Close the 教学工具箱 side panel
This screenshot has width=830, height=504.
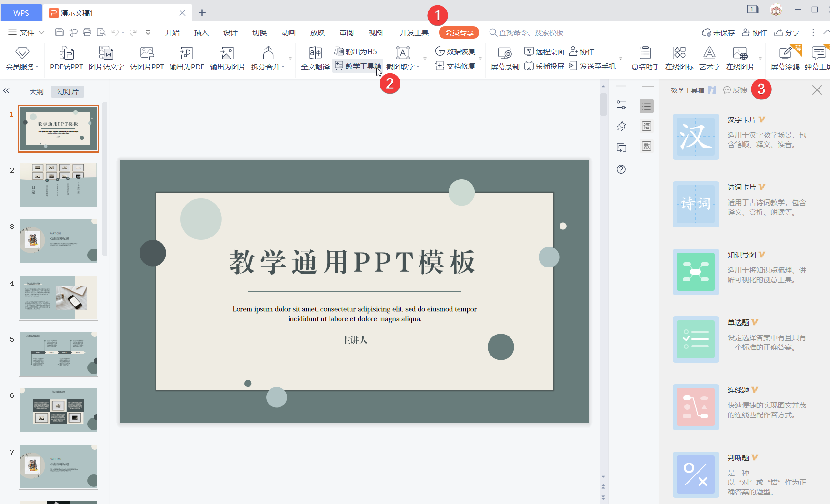point(817,90)
